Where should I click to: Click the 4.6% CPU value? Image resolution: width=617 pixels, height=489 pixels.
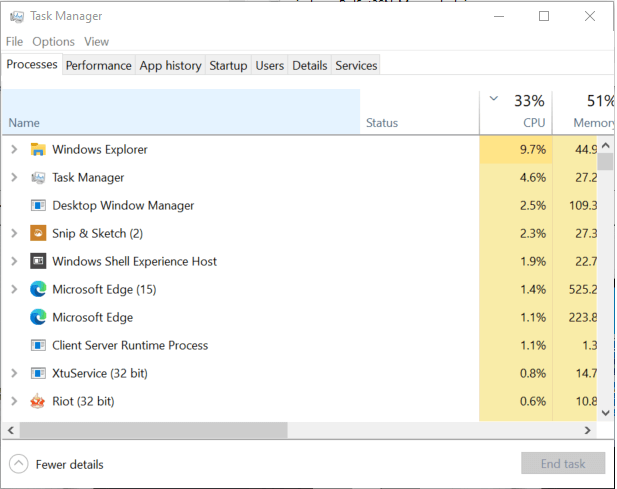point(533,177)
